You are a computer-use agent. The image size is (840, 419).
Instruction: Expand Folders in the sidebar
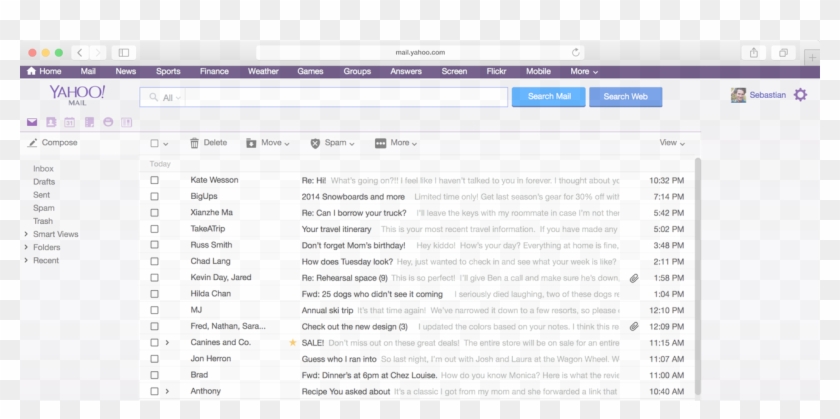(26, 247)
